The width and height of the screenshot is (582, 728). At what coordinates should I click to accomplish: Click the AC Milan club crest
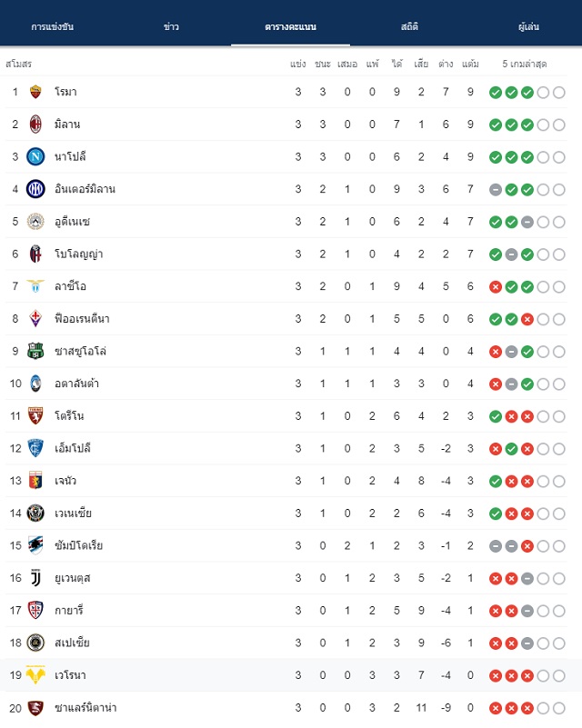pyautogui.click(x=35, y=125)
